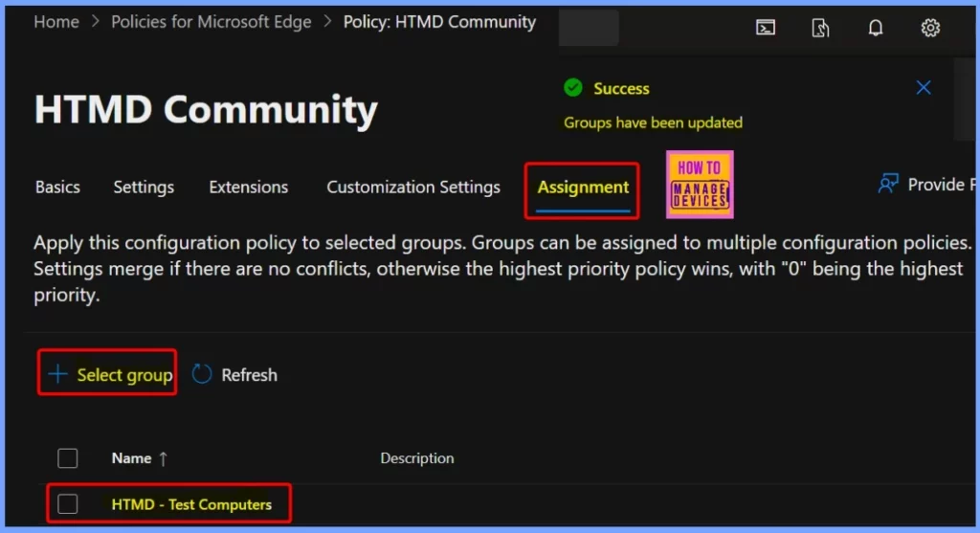Open the document diagnostics icon in header
The image size is (980, 533).
tap(820, 28)
